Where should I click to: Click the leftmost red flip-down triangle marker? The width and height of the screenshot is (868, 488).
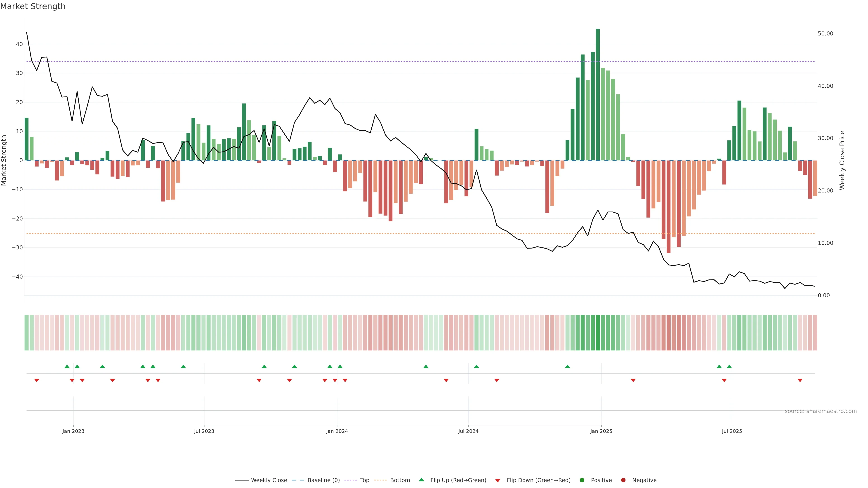click(x=37, y=380)
